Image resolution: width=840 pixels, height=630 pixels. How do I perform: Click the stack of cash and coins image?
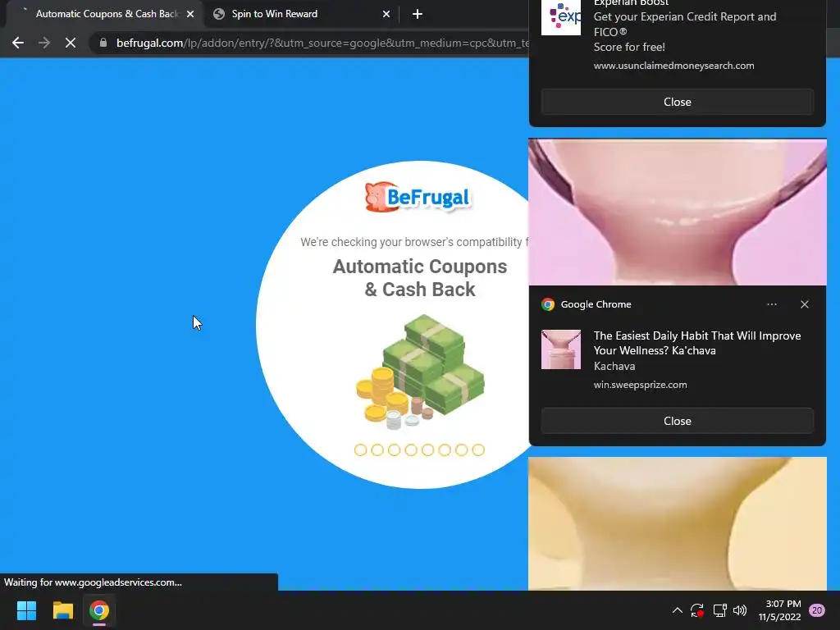[x=420, y=372]
